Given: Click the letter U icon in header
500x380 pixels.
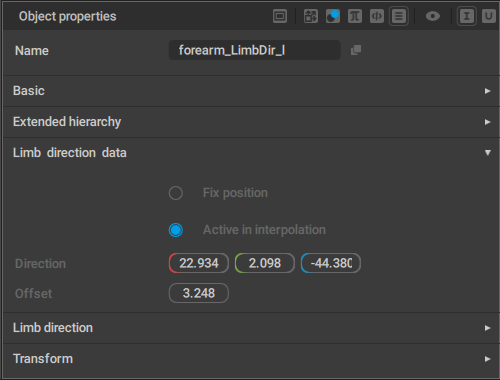Looking at the screenshot, I should (x=489, y=16).
